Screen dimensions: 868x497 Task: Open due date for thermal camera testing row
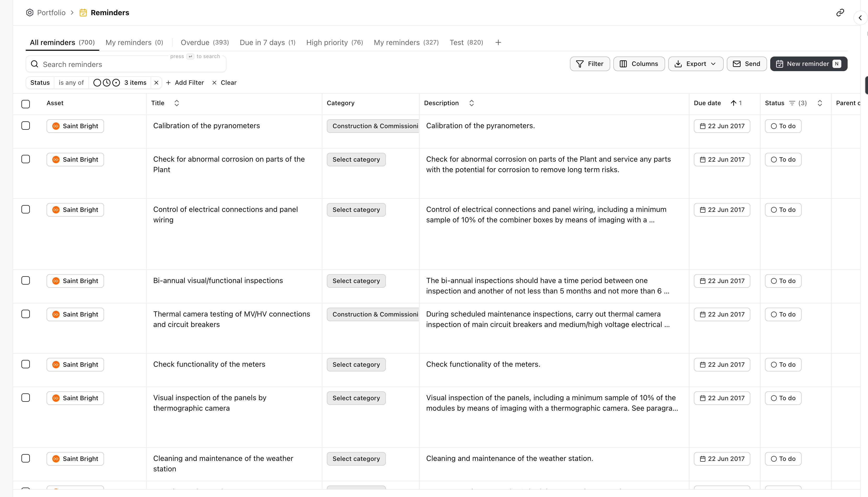(722, 314)
